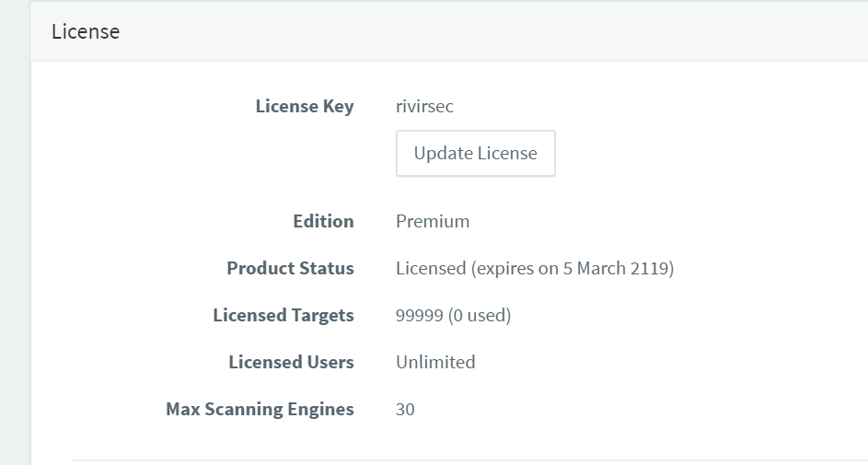
Task: Select the Max Scanning Engines label
Action: (260, 409)
